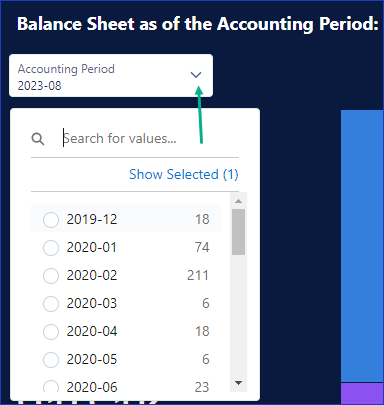Click the scrollbar down arrow in list
The image size is (384, 405).
click(x=238, y=383)
